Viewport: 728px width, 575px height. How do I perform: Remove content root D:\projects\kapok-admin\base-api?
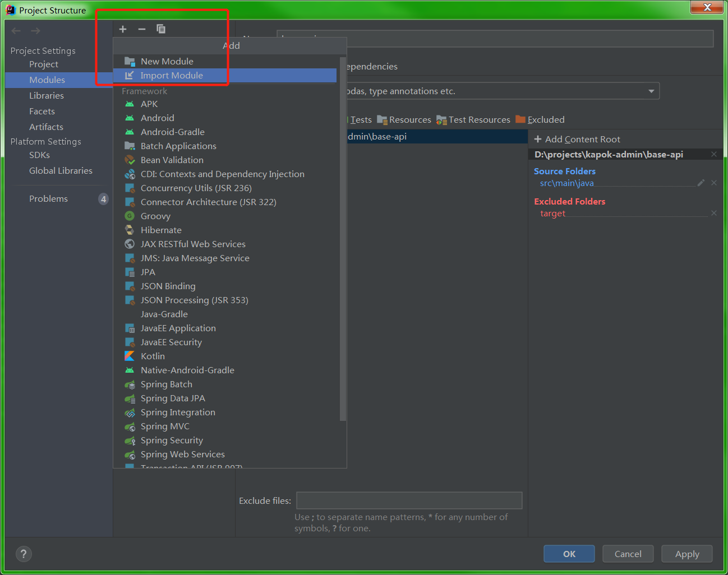pyautogui.click(x=714, y=154)
